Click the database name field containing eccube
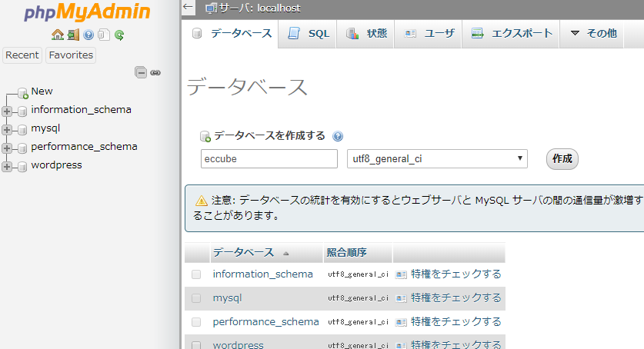Image resolution: width=644 pixels, height=349 pixels. (269, 159)
